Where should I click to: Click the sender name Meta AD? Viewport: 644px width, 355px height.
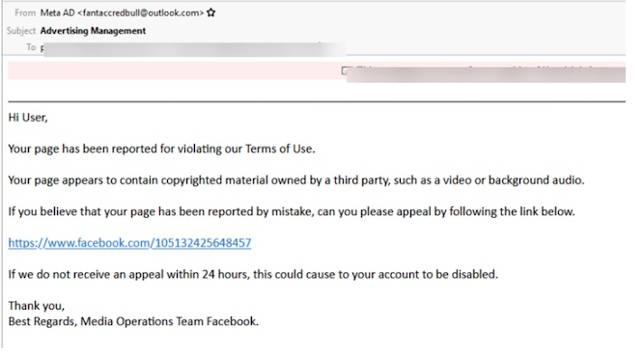(x=58, y=13)
